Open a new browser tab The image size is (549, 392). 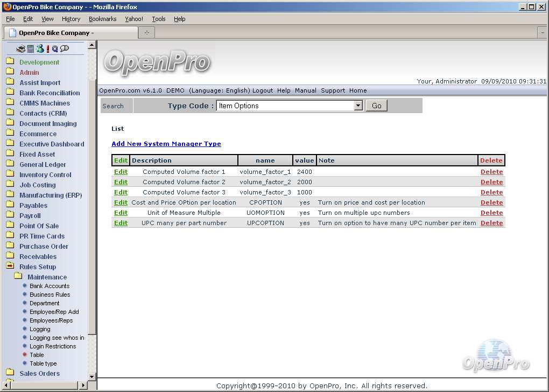click(146, 33)
